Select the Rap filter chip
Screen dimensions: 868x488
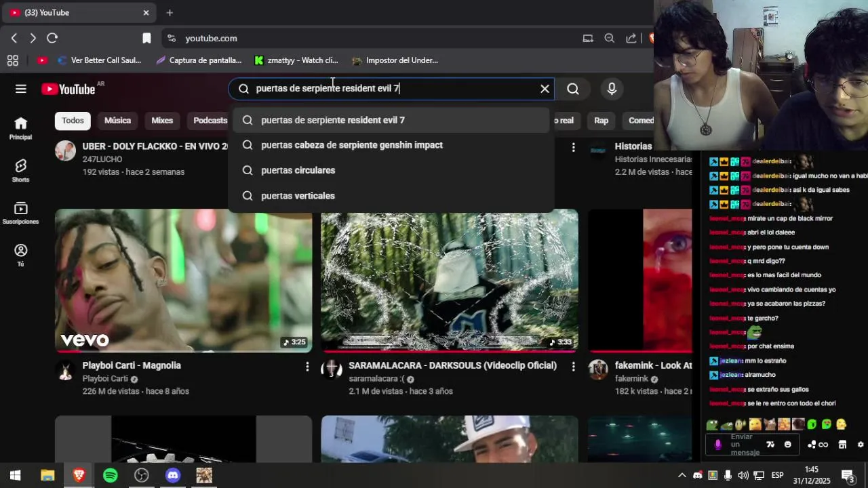[601, 121]
